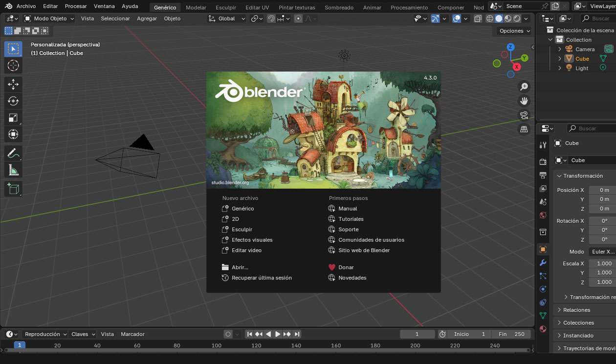616x364 pixels.
Task: Switch viewport to solid shading
Action: click(x=499, y=19)
